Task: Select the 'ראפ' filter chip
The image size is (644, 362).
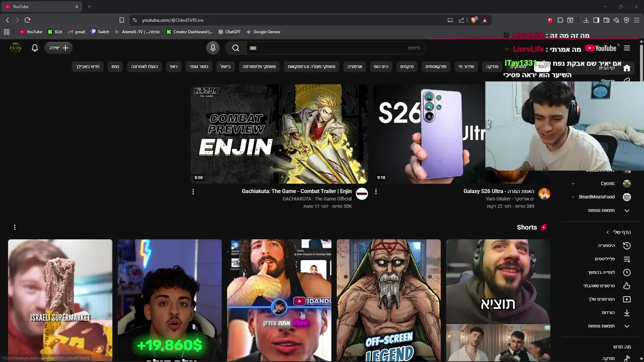Action: coord(174,66)
